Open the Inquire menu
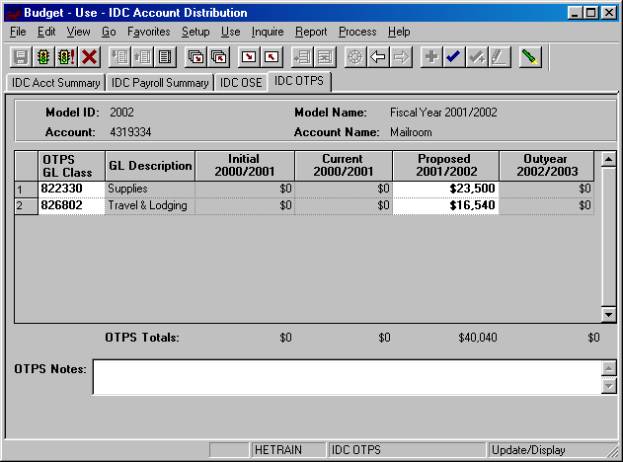Viewport: 623px width, 462px height. coord(268,32)
